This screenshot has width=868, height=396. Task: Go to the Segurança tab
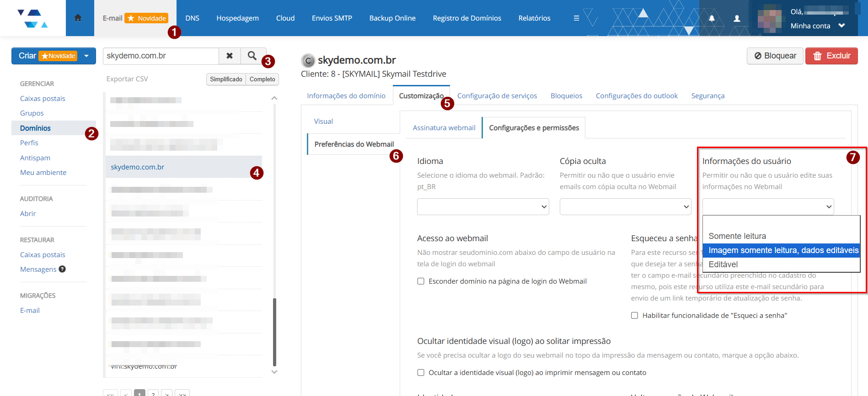(x=708, y=95)
